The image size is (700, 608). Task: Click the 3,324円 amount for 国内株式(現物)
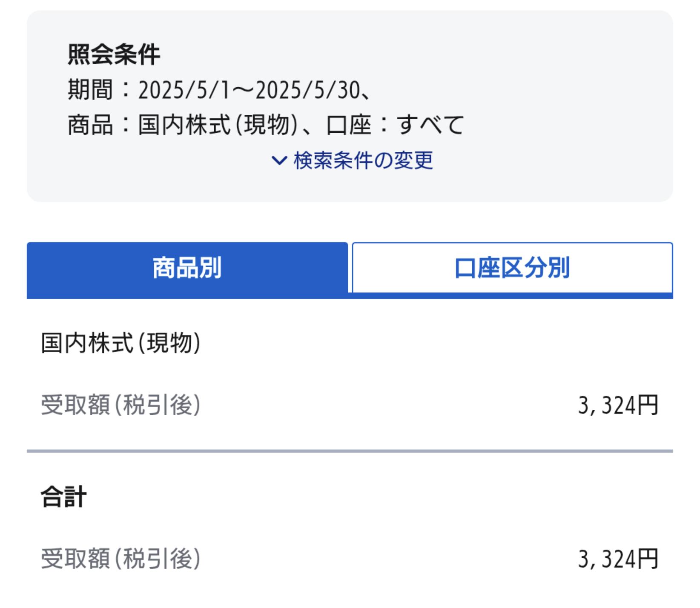pos(618,405)
